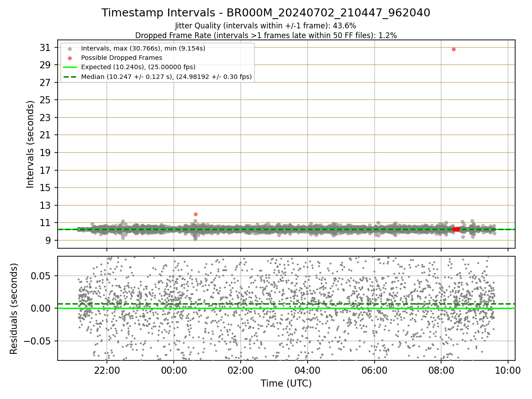The image size is (532, 399).
Task: Click the red outlier point near 31 seconds
Action: coord(454,49)
